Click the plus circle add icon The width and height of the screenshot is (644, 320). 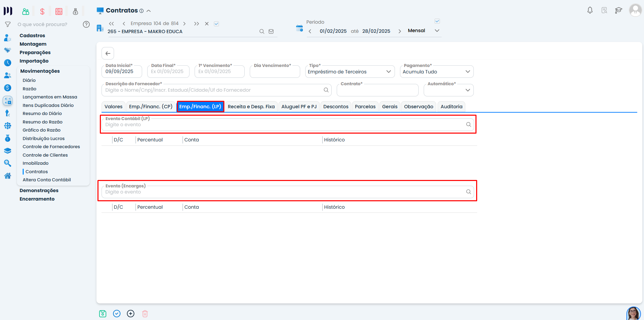tap(131, 314)
